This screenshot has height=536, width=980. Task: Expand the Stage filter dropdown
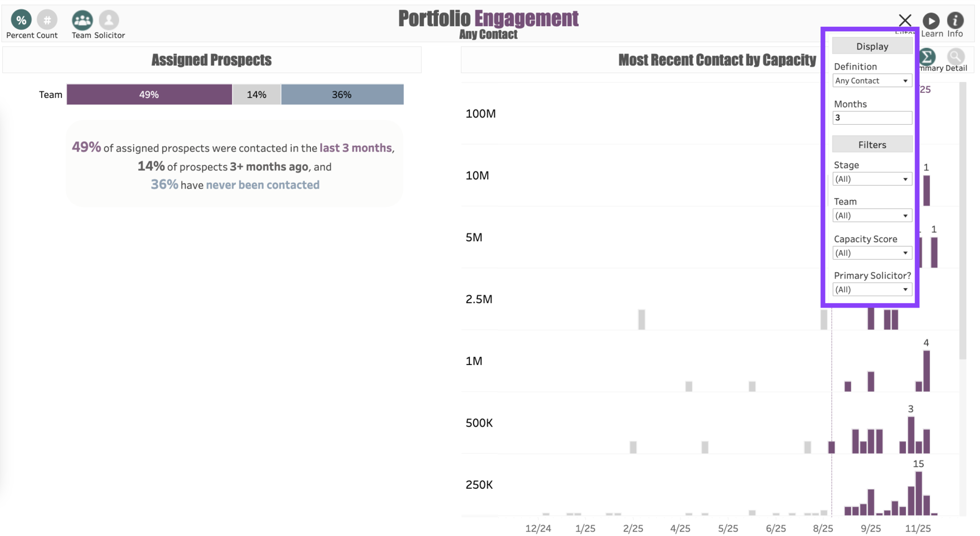pos(872,179)
